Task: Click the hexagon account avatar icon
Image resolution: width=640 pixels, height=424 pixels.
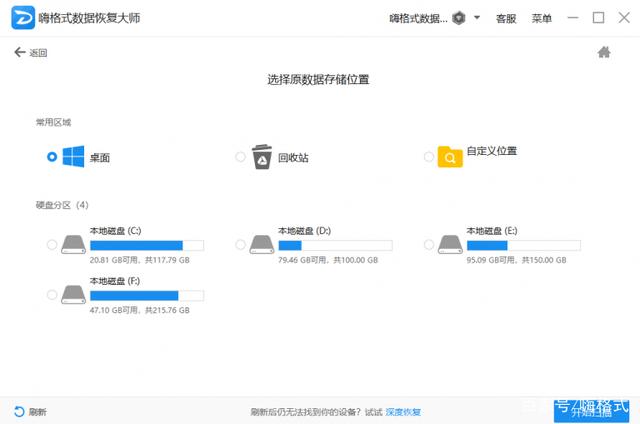Action: pos(459,18)
